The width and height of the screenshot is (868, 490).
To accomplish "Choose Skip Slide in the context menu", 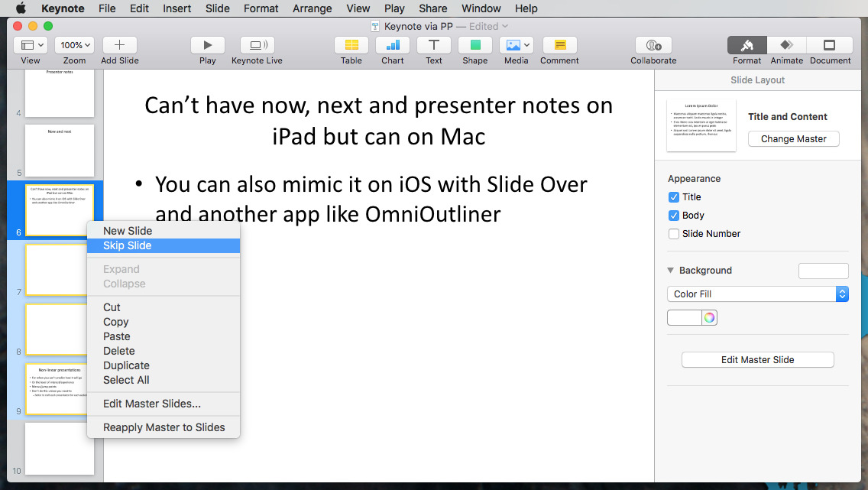I will [164, 246].
